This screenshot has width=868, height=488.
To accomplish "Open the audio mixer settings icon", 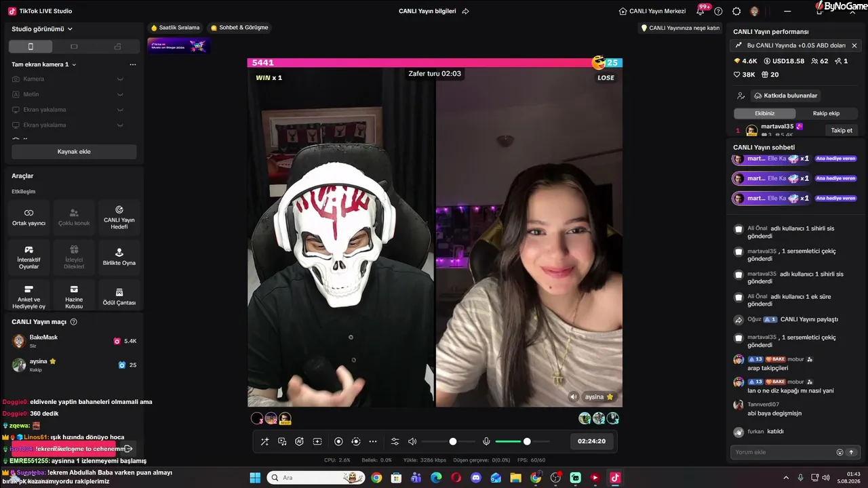I will pyautogui.click(x=395, y=441).
